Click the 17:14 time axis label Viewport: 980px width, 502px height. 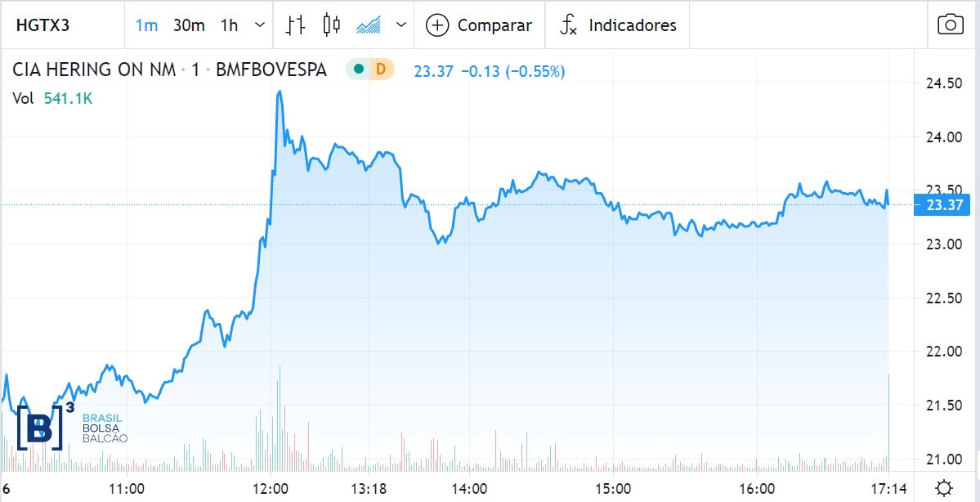887,488
